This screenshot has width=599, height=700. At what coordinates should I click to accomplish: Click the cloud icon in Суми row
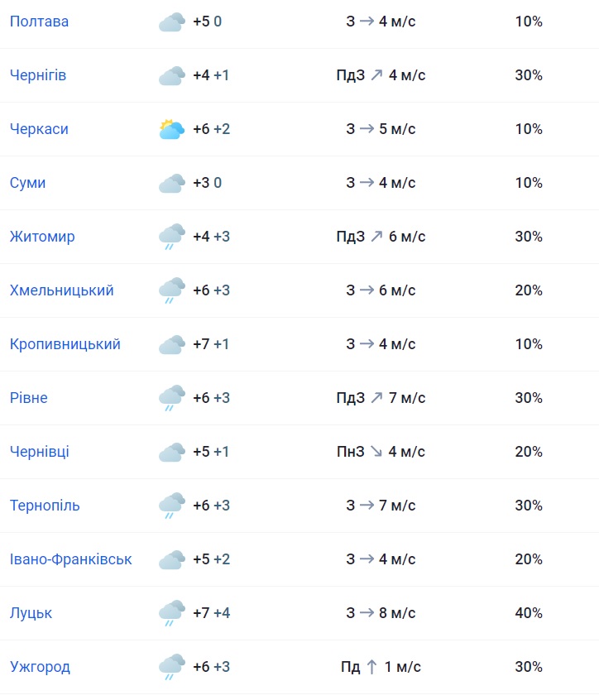tap(171, 184)
